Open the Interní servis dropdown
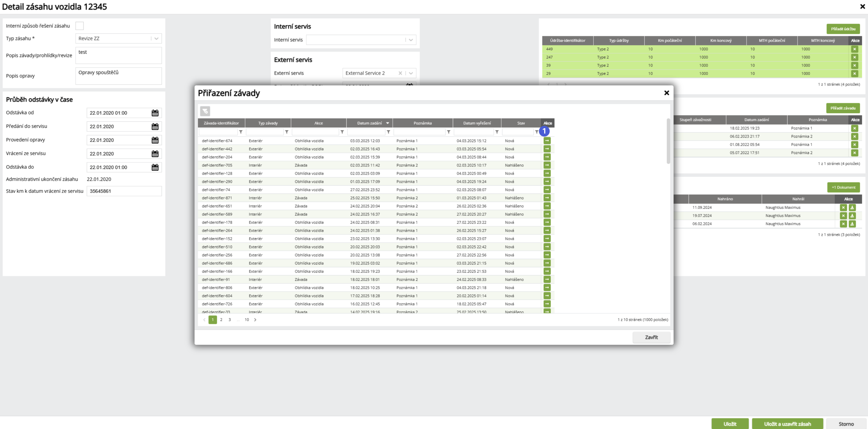Image resolution: width=868 pixels, height=429 pixels. 411,40
